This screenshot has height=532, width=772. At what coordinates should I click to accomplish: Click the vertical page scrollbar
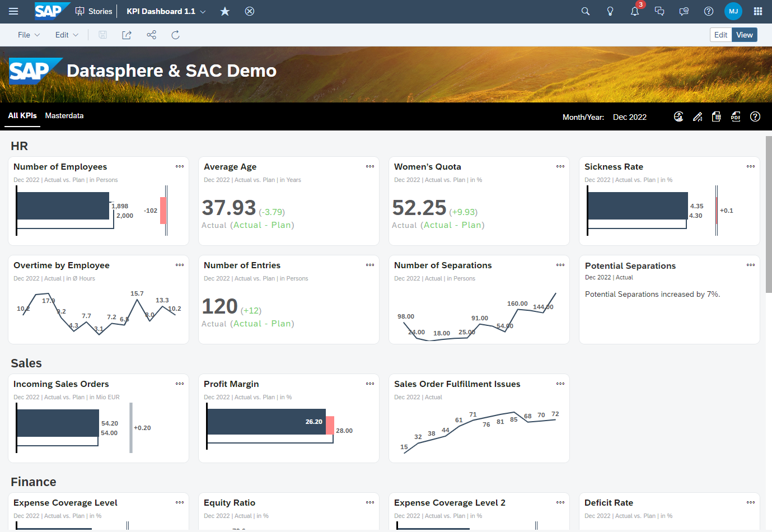coord(769,213)
